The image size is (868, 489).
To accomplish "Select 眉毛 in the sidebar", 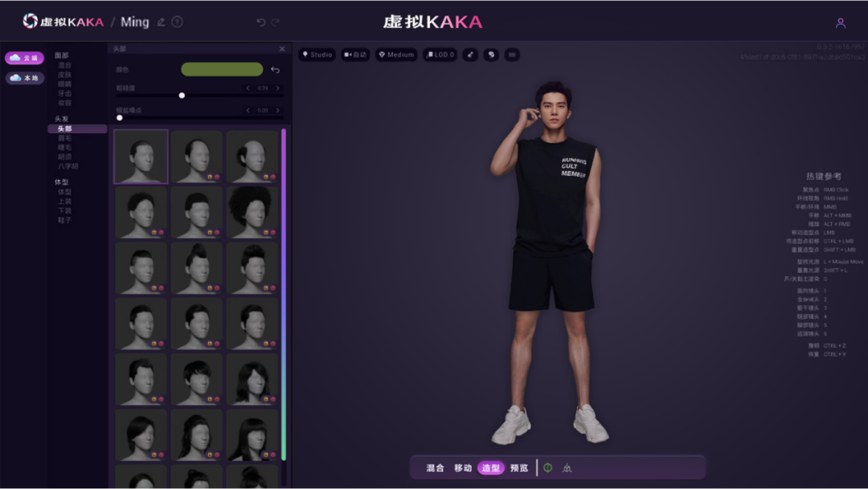I will pyautogui.click(x=65, y=138).
